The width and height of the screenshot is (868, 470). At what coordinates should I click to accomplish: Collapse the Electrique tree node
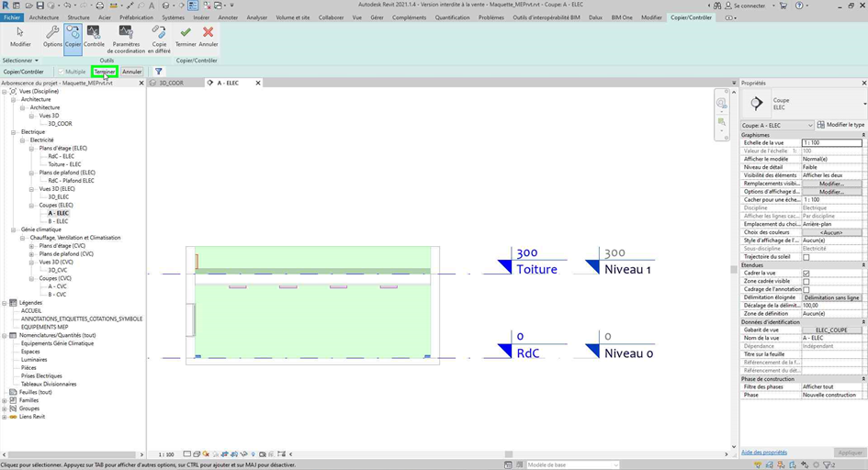(14, 132)
